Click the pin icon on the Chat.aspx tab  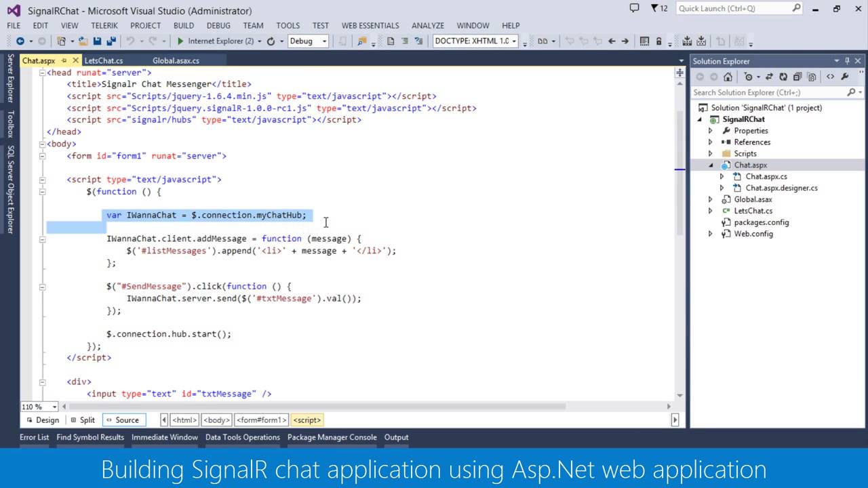click(x=64, y=61)
